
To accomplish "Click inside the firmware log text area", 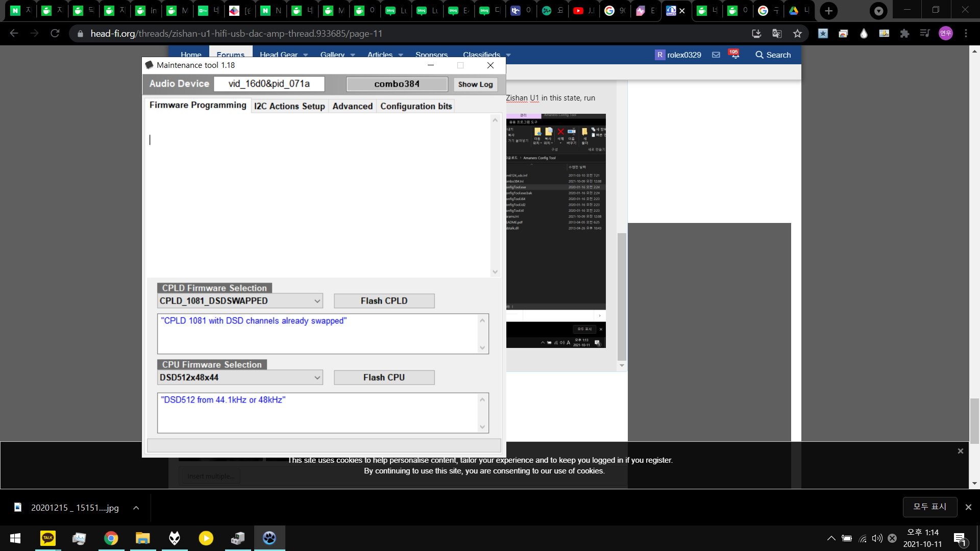I will (317, 195).
